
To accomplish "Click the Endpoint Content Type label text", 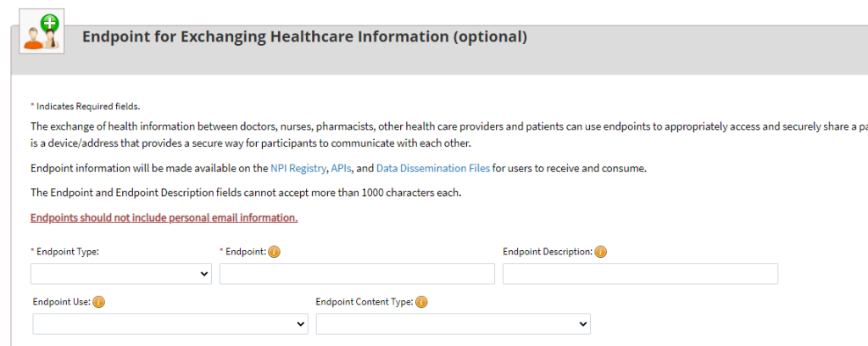I will (364, 302).
